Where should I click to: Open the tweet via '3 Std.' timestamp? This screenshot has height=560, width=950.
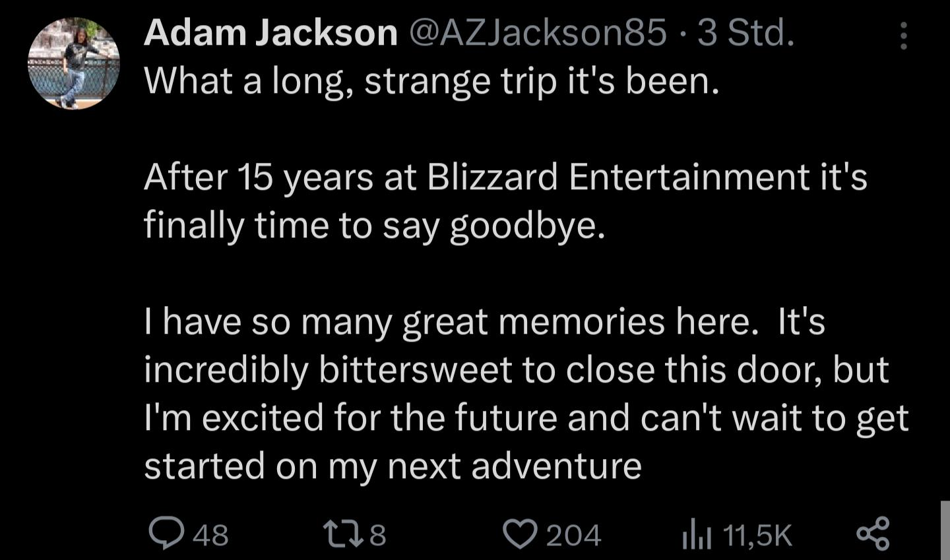tap(746, 33)
